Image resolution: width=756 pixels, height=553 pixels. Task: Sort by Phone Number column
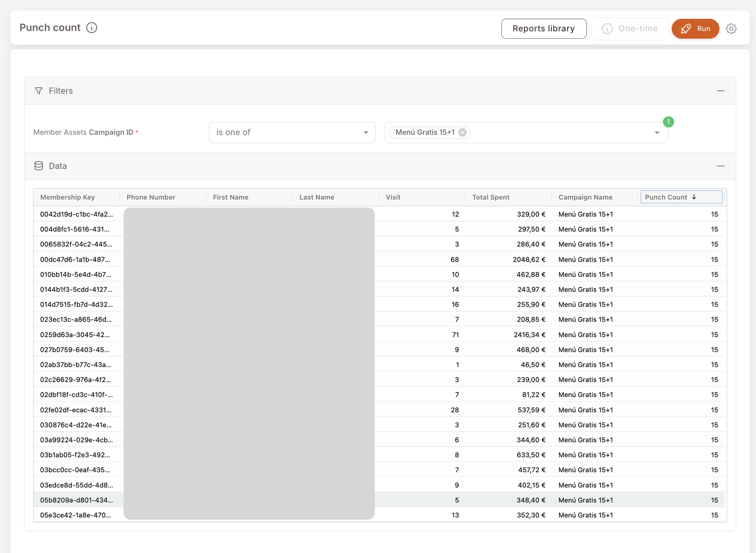click(151, 197)
